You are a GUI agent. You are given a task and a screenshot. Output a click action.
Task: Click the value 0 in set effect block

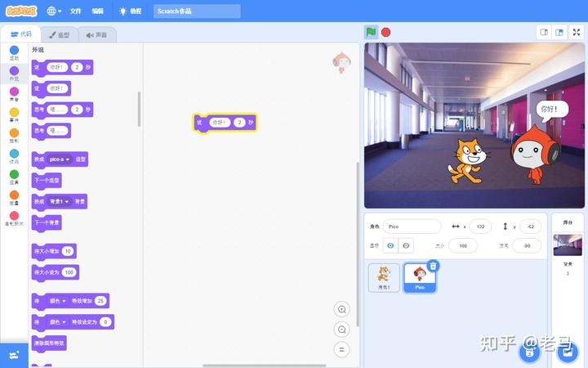[x=105, y=322]
